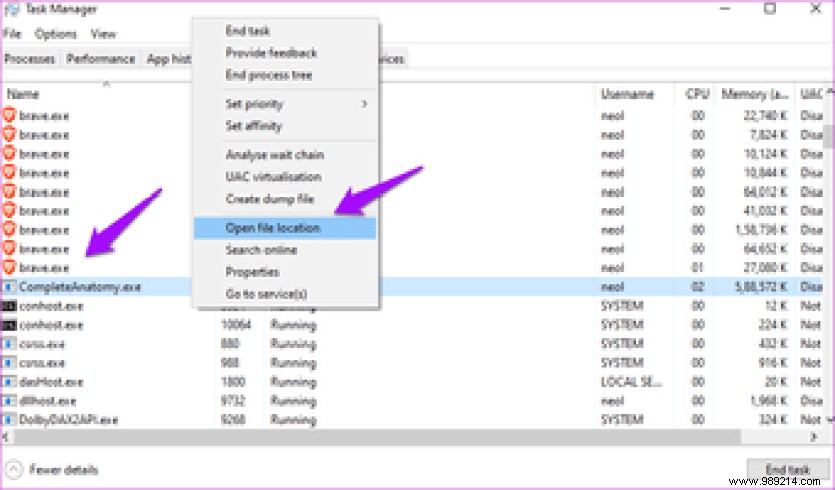Sort by the UAC column header
835x490 pixels.
811,94
